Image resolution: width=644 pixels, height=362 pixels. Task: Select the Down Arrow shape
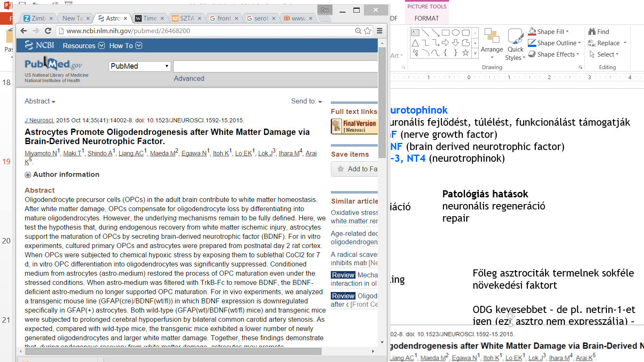click(455, 43)
